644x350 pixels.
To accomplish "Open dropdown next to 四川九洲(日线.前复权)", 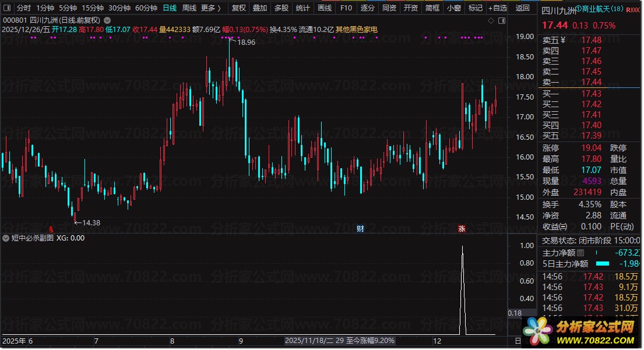I will 107,20.
